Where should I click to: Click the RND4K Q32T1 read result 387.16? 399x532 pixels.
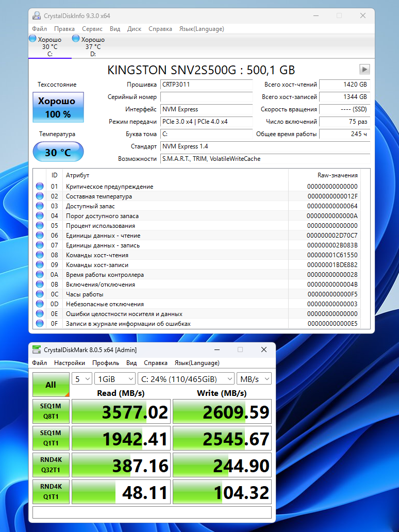(121, 465)
